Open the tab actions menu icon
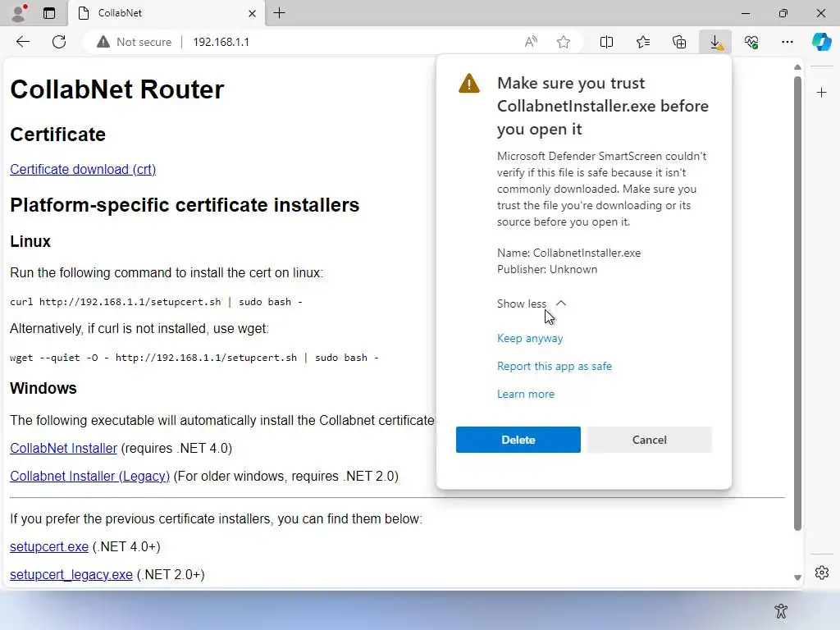Viewport: 840px width, 630px height. click(49, 13)
